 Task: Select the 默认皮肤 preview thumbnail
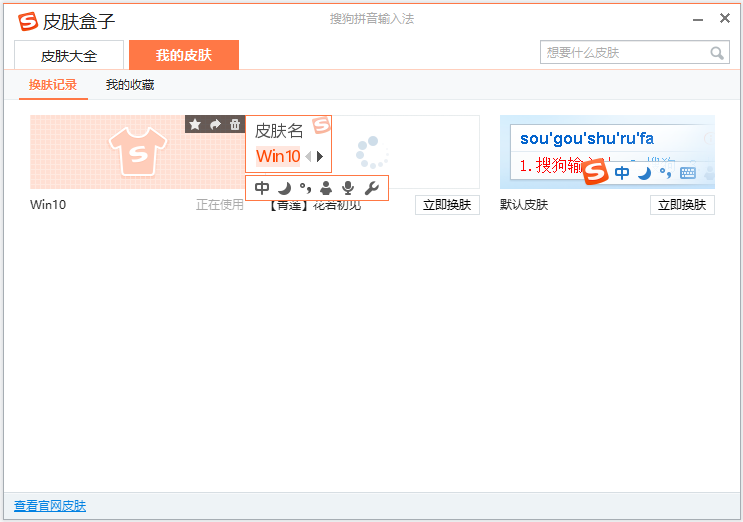click(607, 152)
